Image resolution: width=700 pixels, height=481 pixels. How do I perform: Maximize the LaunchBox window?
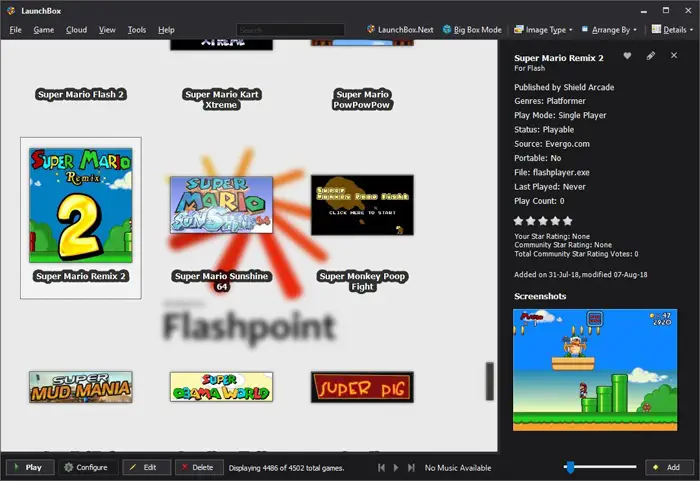coord(666,10)
